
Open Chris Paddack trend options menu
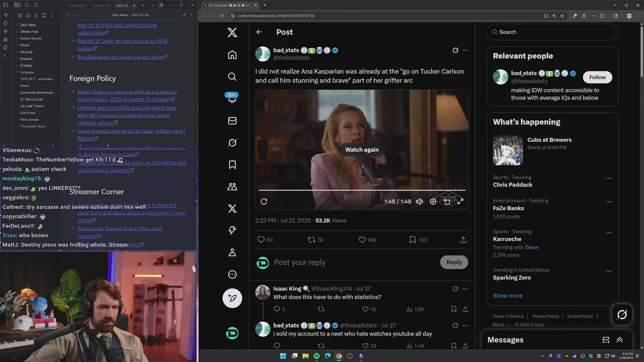coord(609,178)
